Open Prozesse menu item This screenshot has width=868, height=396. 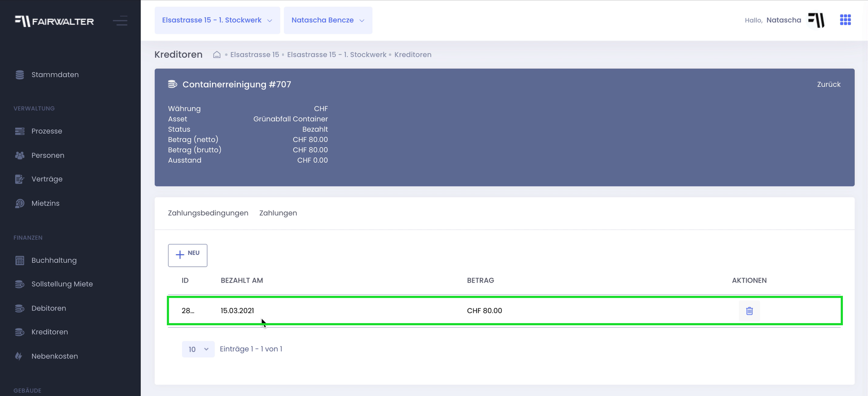(47, 131)
